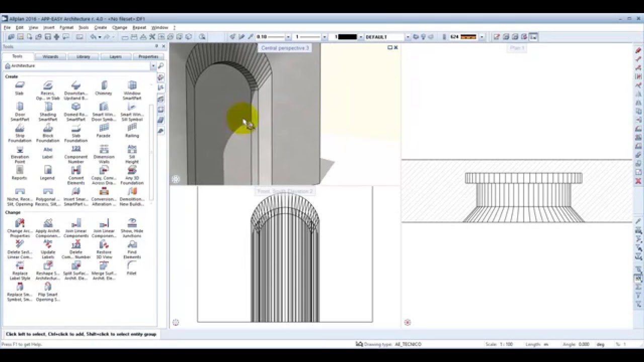Switch to the Library tab
Viewport: 644px width, 362px height.
83,57
